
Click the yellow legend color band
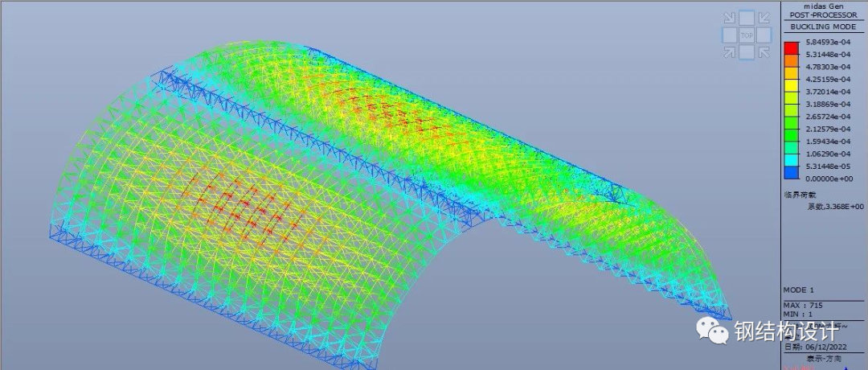point(792,85)
